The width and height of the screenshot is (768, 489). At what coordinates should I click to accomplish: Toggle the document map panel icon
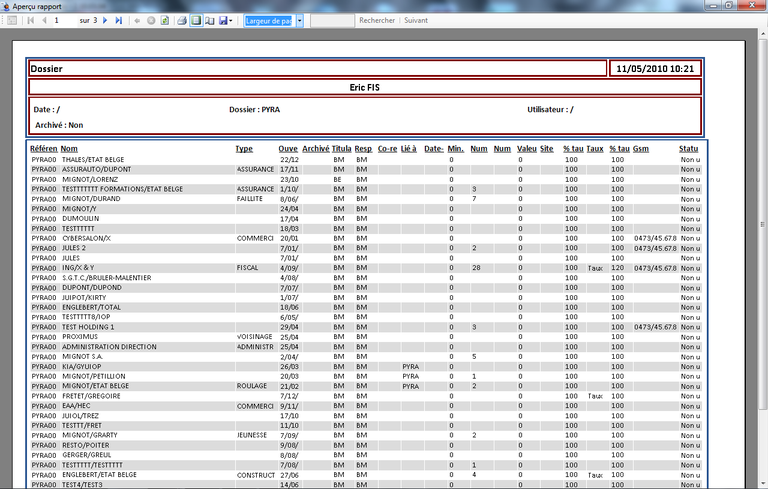tap(11, 20)
